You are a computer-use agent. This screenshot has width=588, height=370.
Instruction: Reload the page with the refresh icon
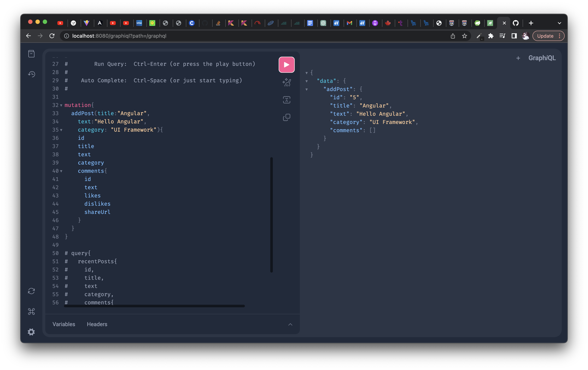click(x=52, y=36)
